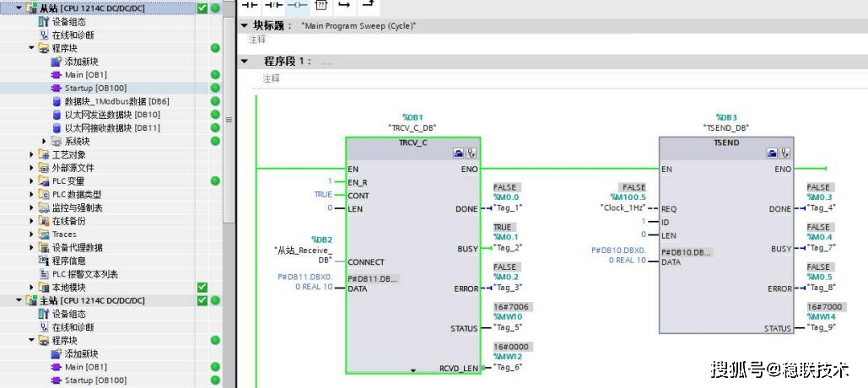Image resolution: width=868 pixels, height=388 pixels.
Task: Click 从站 green checkmark status icon
Action: (202, 8)
